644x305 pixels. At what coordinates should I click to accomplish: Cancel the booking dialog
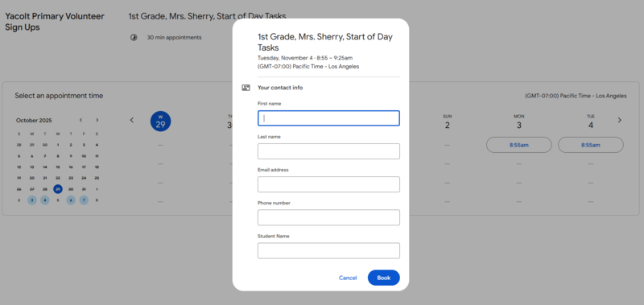pos(348,278)
